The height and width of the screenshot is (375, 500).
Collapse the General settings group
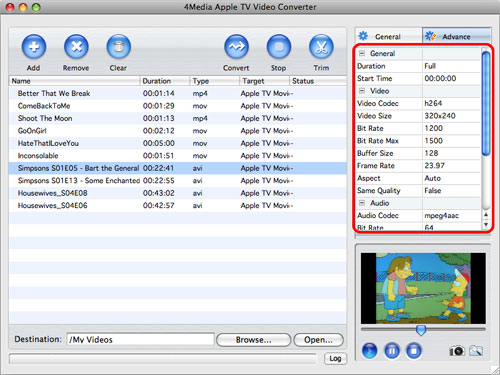362,53
